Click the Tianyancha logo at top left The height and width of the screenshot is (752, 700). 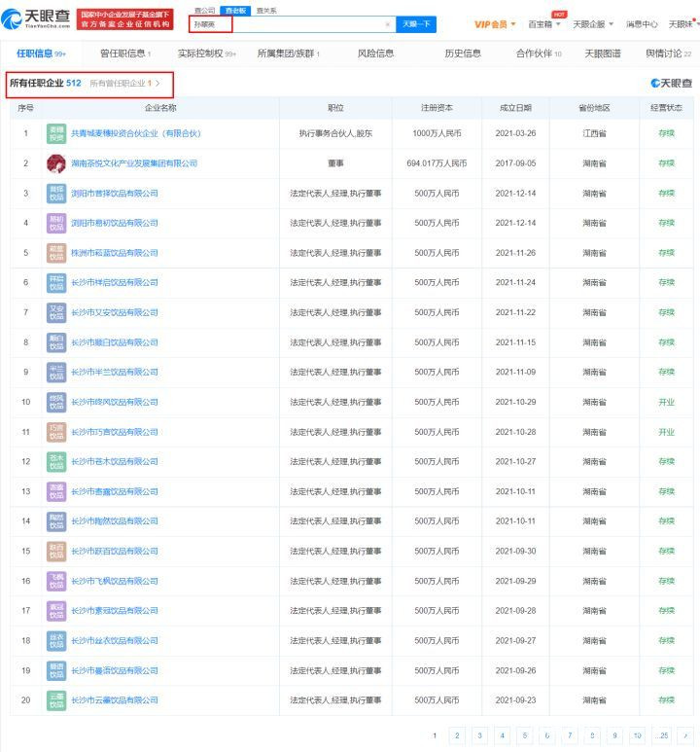pos(35,18)
